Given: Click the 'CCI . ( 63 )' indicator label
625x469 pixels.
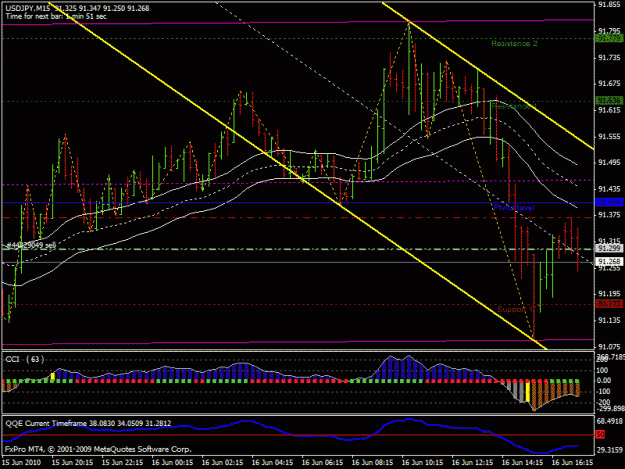Looking at the screenshot, I should 25,359.
